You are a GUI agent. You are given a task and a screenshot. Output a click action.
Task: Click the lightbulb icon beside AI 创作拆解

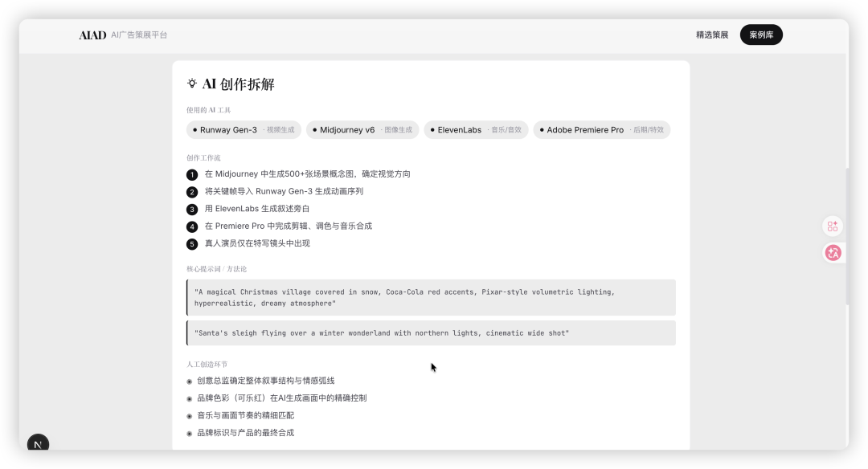coord(191,84)
